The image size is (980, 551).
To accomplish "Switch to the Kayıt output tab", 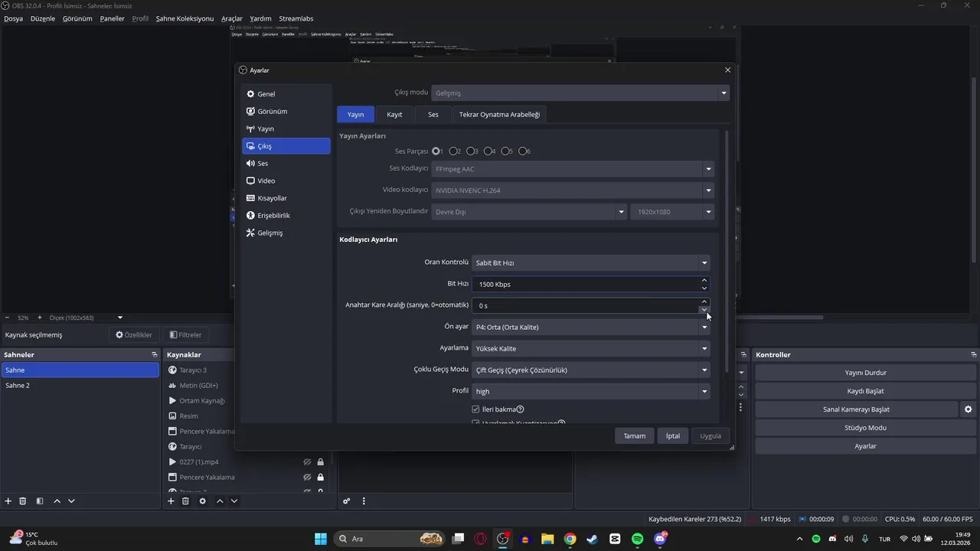I will pos(394,115).
